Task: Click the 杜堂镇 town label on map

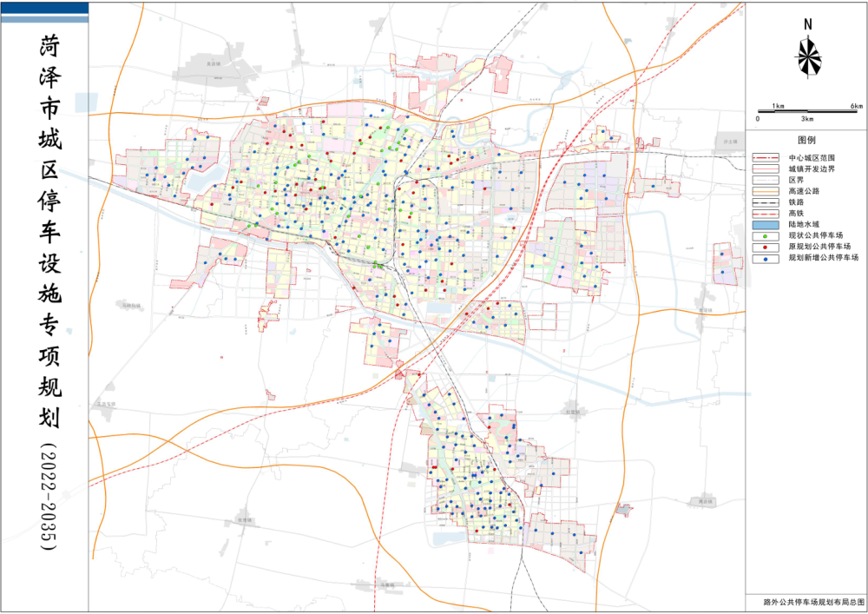Action: [x=573, y=412]
